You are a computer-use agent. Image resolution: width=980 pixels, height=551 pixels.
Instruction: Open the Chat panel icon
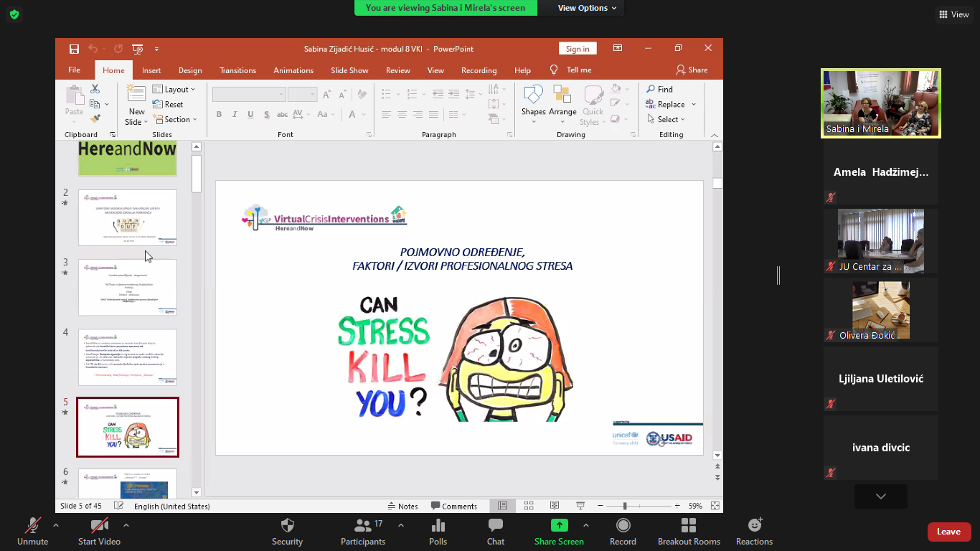pyautogui.click(x=495, y=525)
